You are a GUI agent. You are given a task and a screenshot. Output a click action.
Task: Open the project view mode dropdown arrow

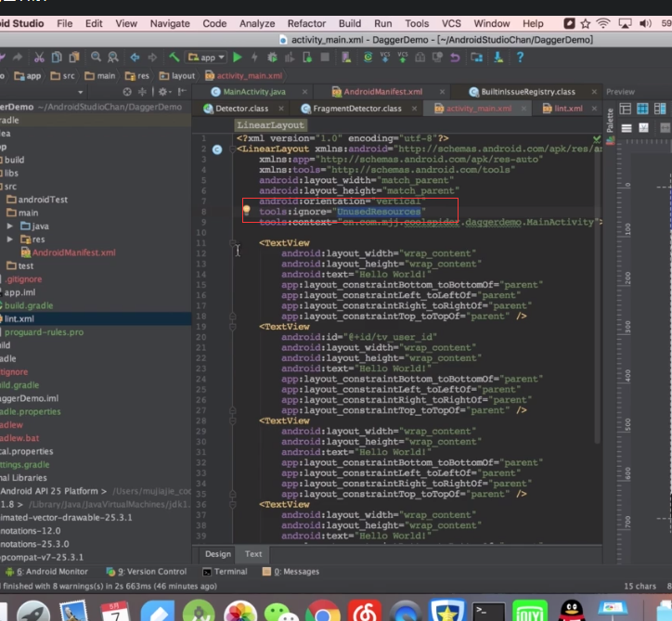tap(80, 92)
